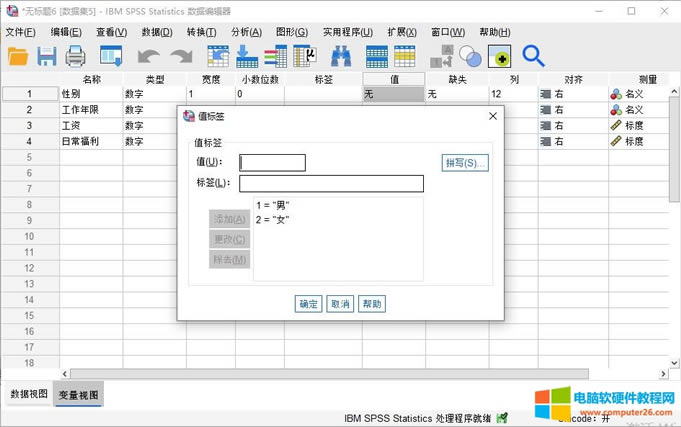Find with the binoculars icon
681x427 pixels.
(x=341, y=56)
